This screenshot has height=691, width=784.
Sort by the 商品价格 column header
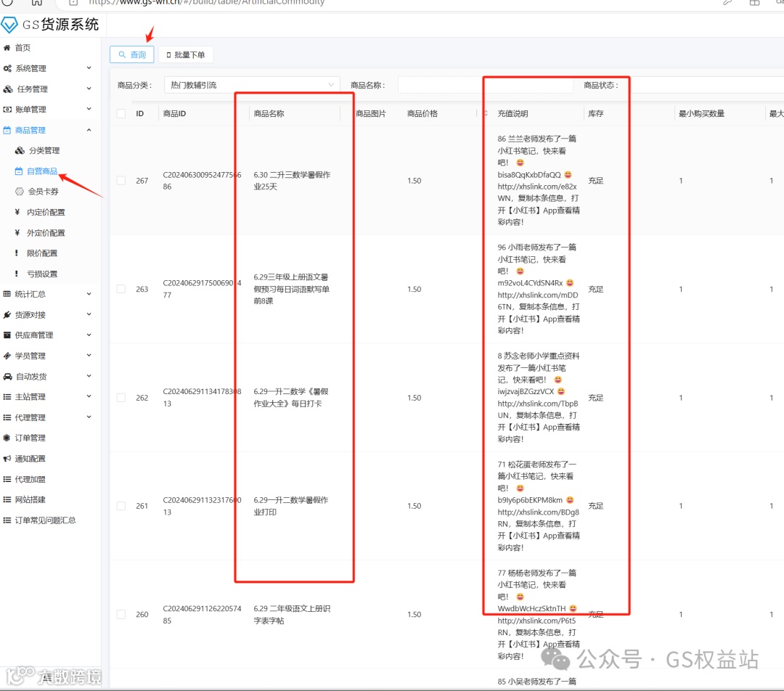422,113
